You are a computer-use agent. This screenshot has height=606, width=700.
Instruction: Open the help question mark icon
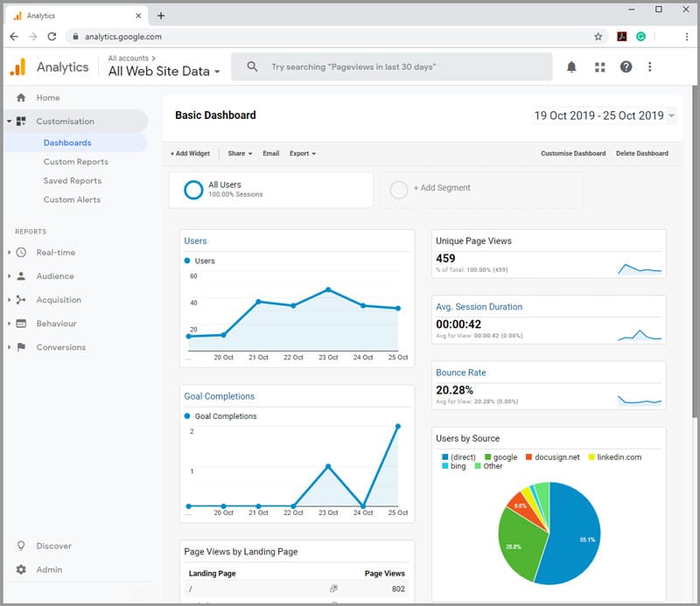[626, 66]
